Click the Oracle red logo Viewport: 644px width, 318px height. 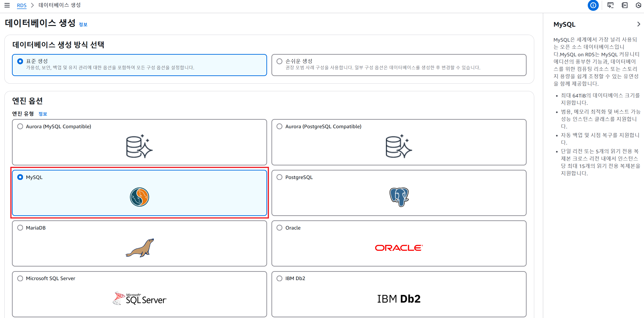[399, 248]
